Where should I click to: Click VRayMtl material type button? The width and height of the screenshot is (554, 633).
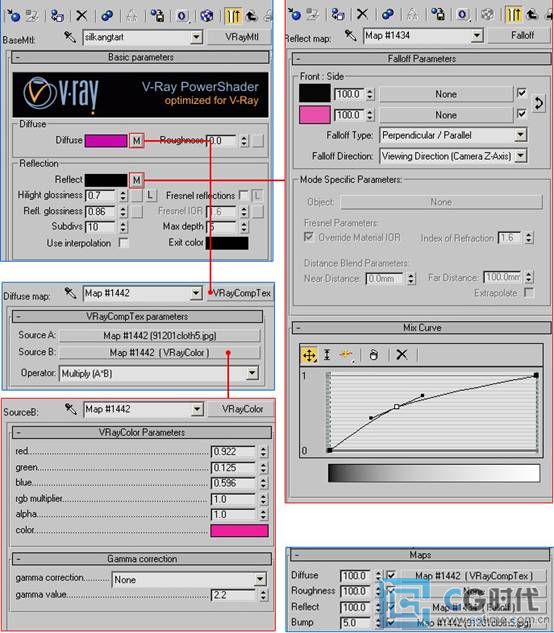coord(239,38)
